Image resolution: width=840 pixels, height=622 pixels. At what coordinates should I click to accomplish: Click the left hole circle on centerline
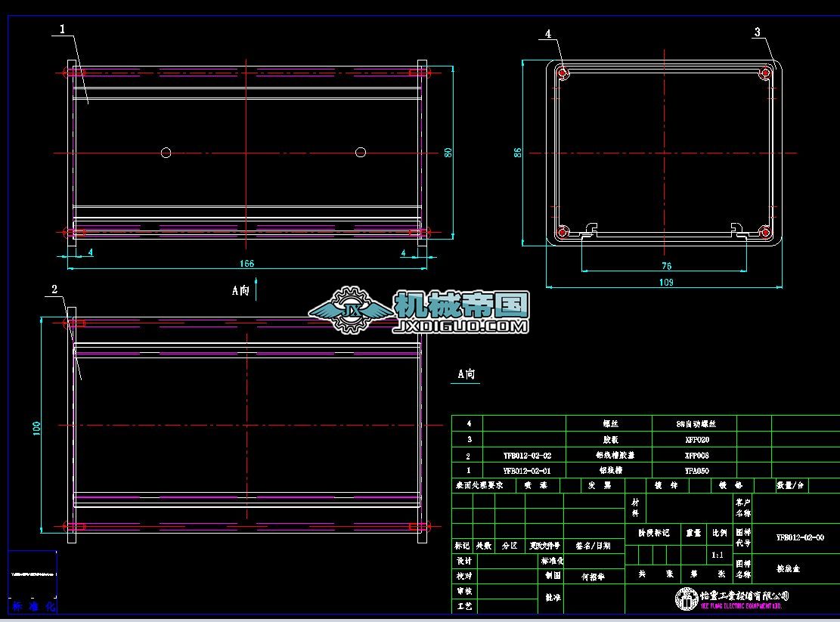click(166, 153)
